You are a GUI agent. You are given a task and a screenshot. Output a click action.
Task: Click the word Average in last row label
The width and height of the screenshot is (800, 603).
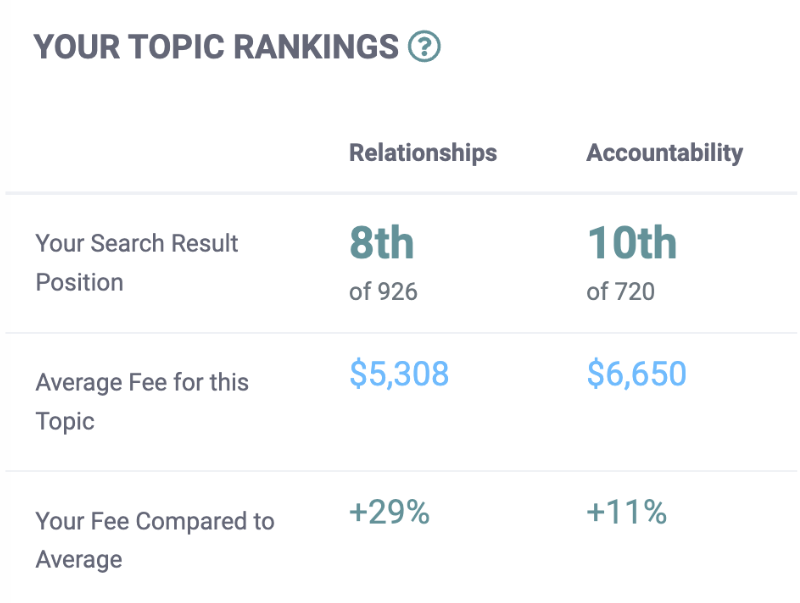[79, 560]
